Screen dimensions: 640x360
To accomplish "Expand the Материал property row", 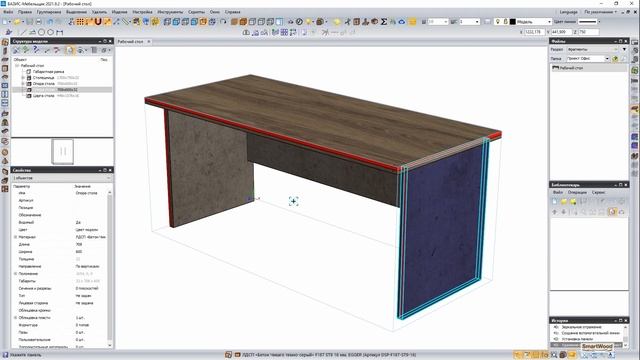I will tap(16, 237).
